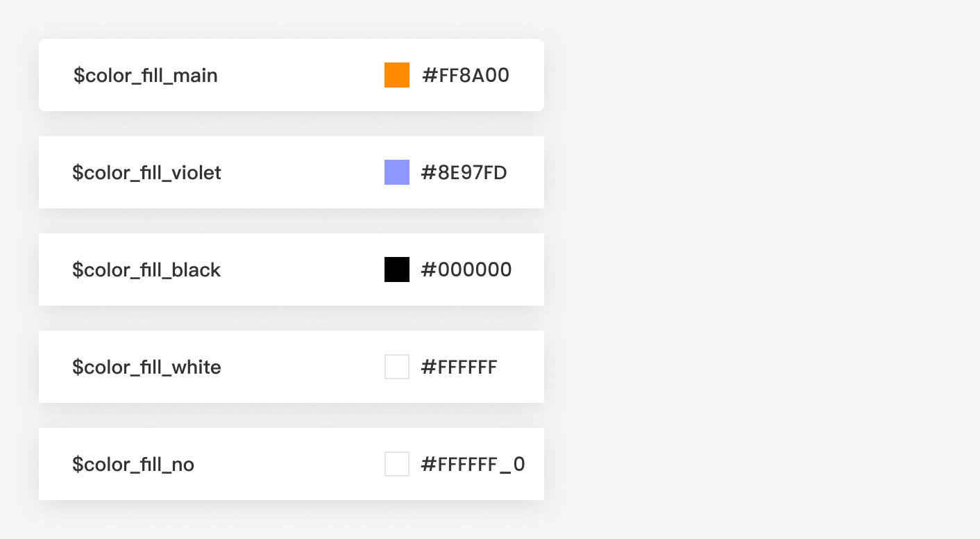Click empty area of the color_fill_white row
Image resolution: width=980 pixels, height=539 pixels.
(x=302, y=367)
